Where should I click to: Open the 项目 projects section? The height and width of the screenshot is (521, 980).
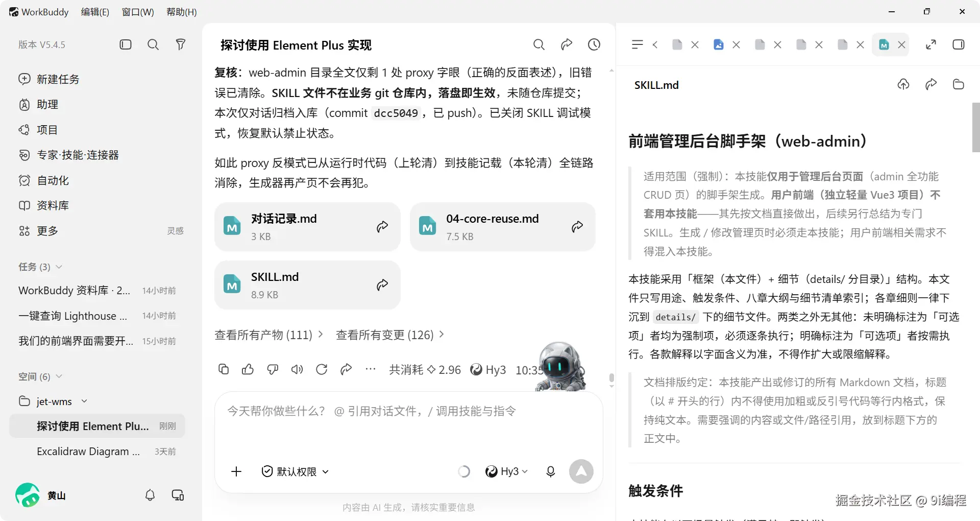click(38, 130)
